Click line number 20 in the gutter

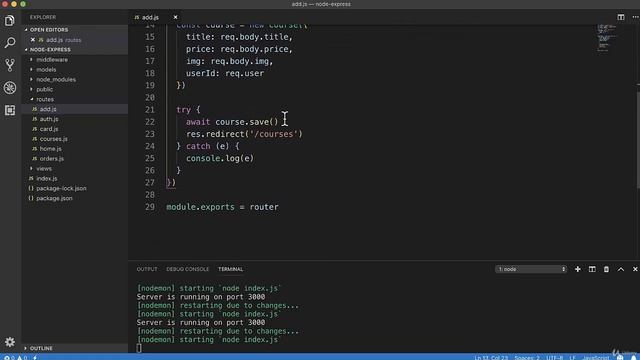click(150, 98)
